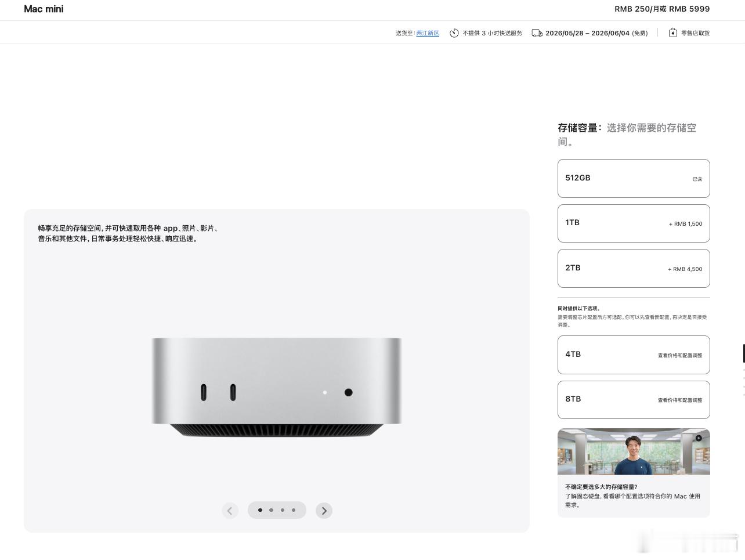Play the storage advice video icon
Image resolution: width=745 pixels, height=560 pixels.
coord(699,438)
